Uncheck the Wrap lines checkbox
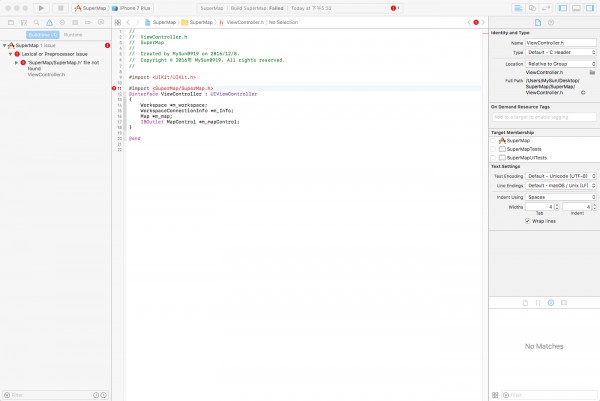The height and width of the screenshot is (401, 600). coord(528,221)
